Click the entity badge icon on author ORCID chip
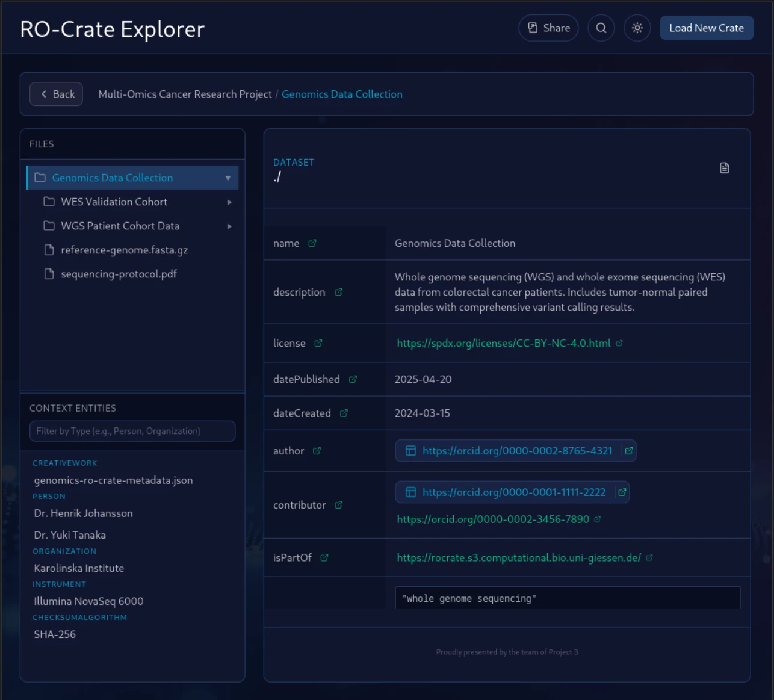The height and width of the screenshot is (700, 774). pos(410,450)
